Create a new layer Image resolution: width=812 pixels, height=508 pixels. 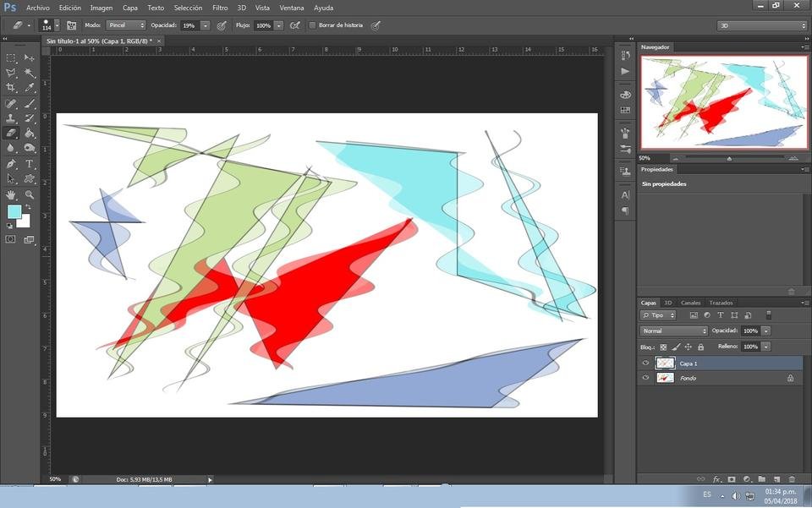[776, 479]
